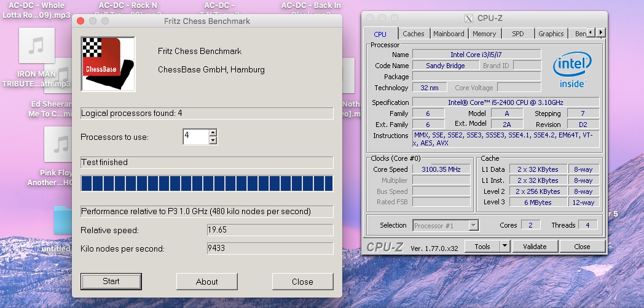
Task: Click the Relative speed value 19.65
Action: tap(270, 229)
